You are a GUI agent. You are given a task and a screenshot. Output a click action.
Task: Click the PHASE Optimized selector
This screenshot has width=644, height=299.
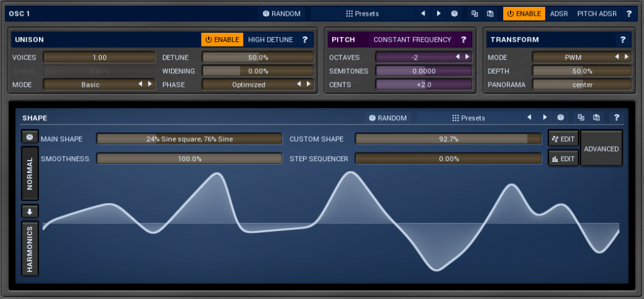257,84
